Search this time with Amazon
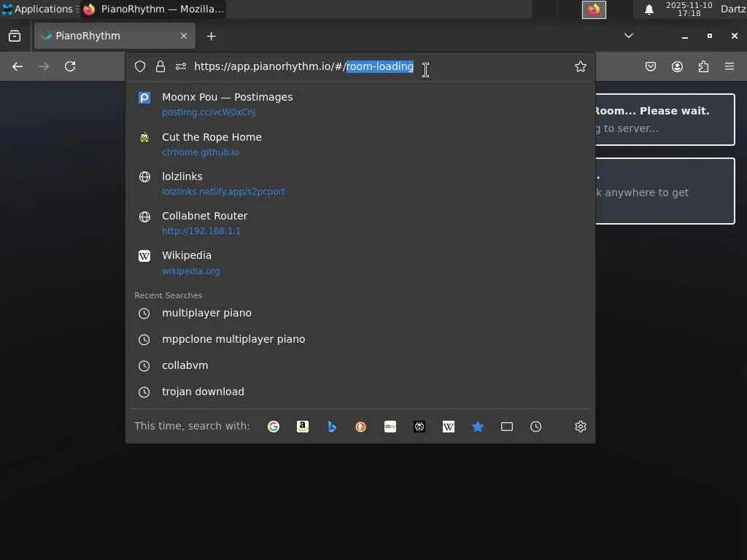 [x=303, y=427]
